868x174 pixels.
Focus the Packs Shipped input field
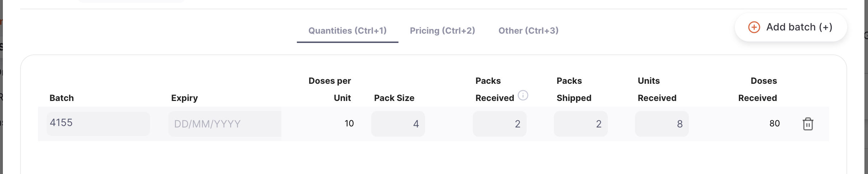580,124
